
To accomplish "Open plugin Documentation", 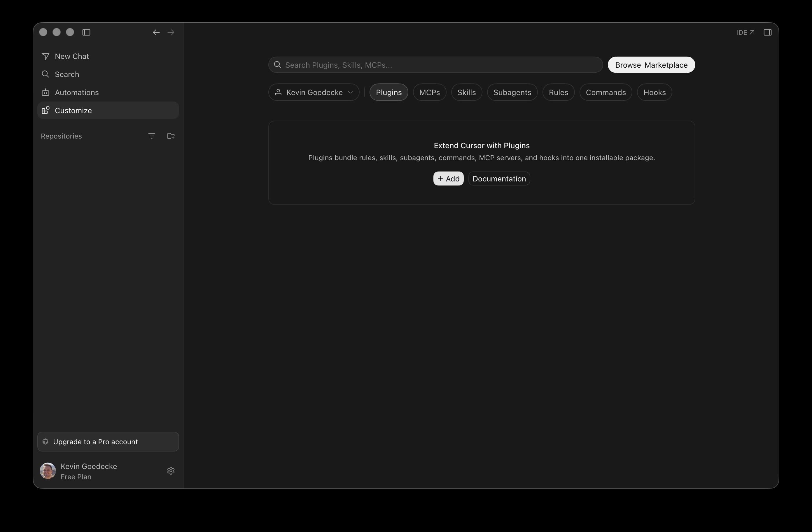I will [x=499, y=179].
